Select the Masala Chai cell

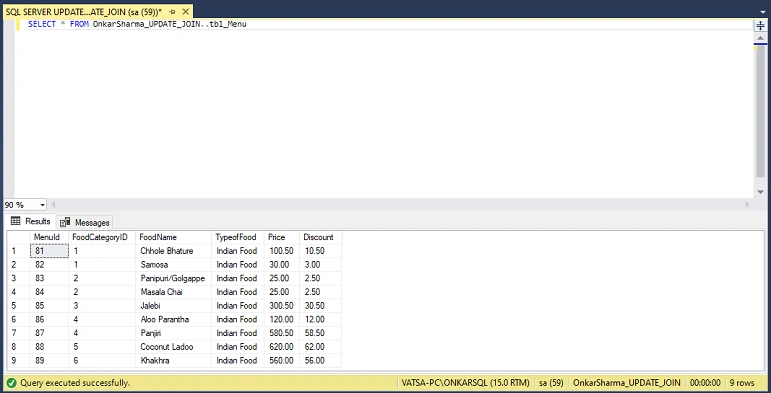tap(174, 292)
